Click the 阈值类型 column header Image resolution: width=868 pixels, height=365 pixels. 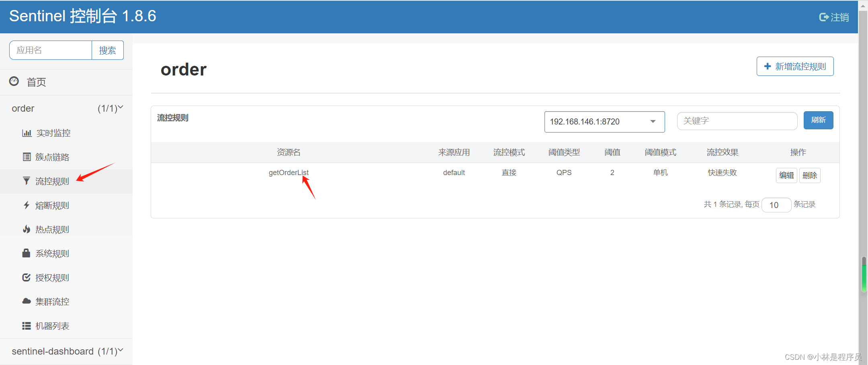coord(564,152)
